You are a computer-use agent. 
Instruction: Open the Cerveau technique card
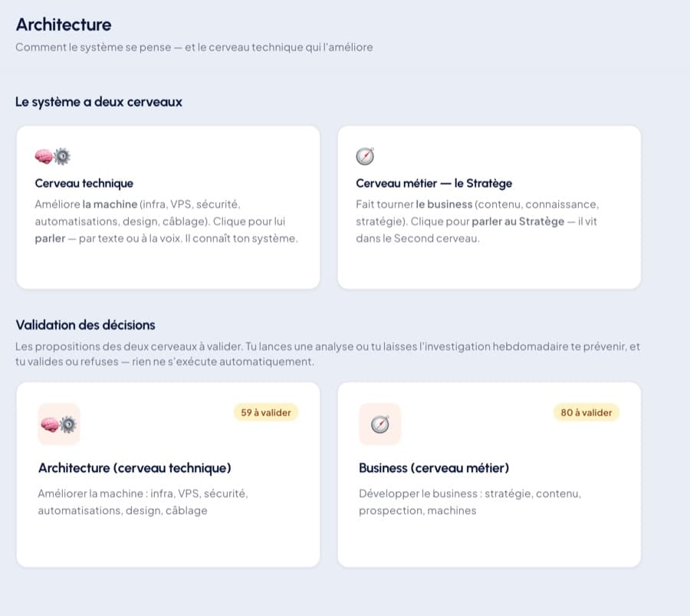[x=168, y=208]
